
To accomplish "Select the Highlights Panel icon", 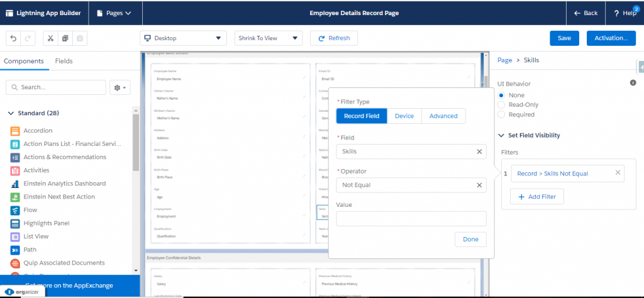I will pos(15,223).
